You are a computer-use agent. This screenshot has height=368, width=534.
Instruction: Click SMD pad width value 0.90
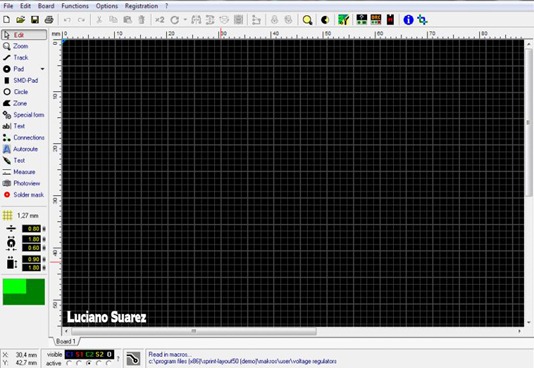tap(31, 259)
